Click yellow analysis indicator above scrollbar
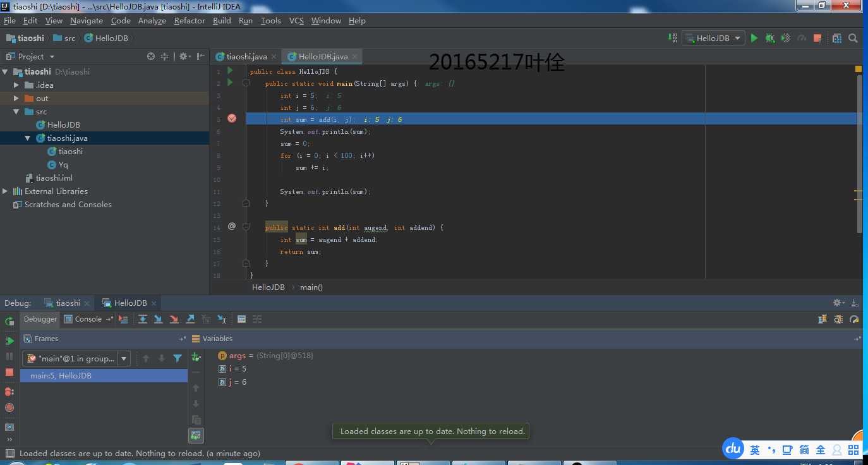868x465 pixels. pos(859,68)
